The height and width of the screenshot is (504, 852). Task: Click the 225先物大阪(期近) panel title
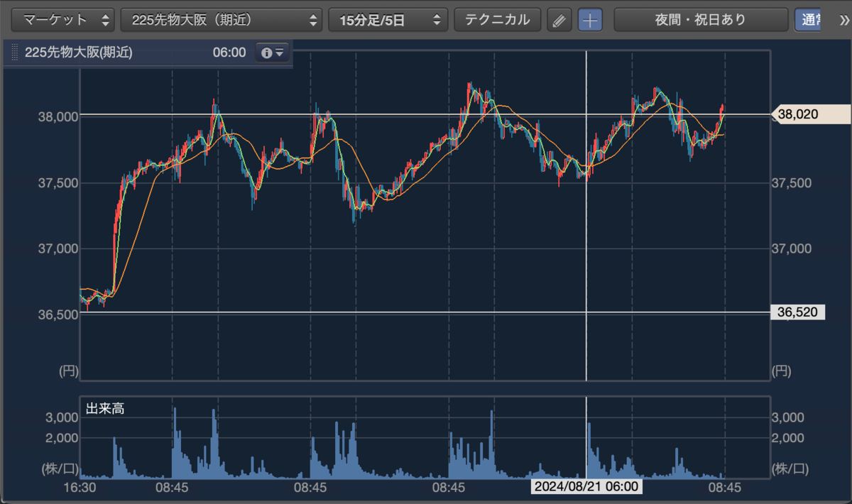[x=79, y=53]
